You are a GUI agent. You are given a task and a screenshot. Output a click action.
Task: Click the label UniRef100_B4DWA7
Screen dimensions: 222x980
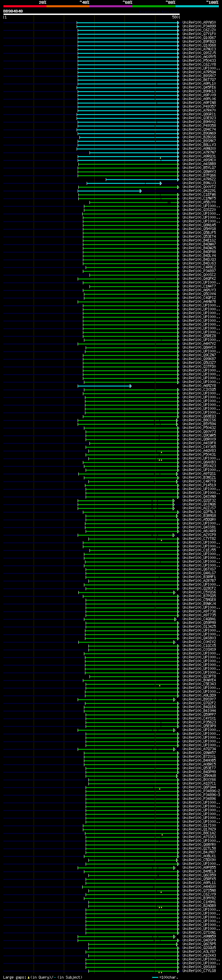pyautogui.click(x=199, y=244)
